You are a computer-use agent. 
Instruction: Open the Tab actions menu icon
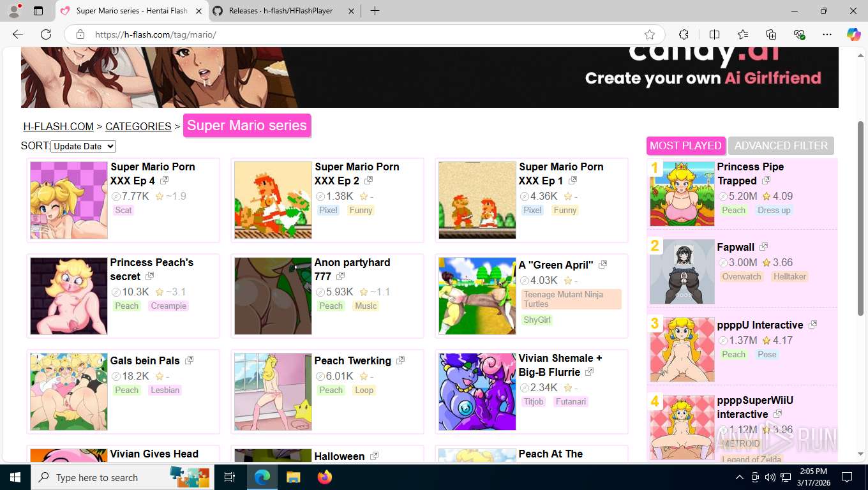pyautogui.click(x=38, y=11)
